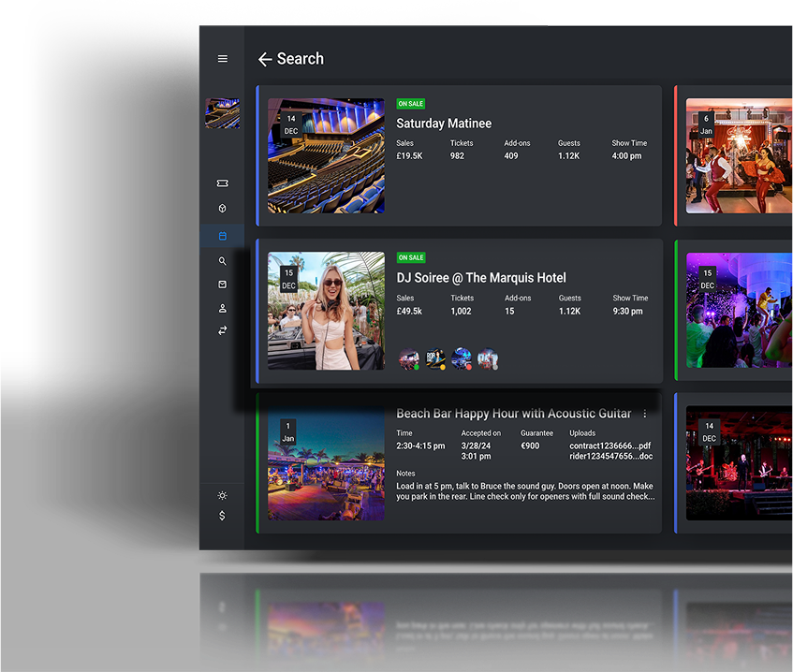
Task: Open the rider1234547656...doc upload
Action: point(610,458)
